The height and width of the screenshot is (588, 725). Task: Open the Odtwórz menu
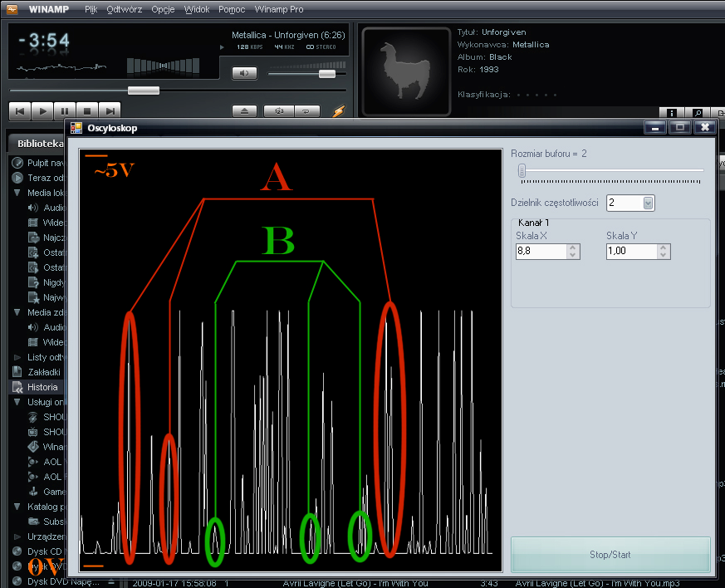[x=125, y=9]
